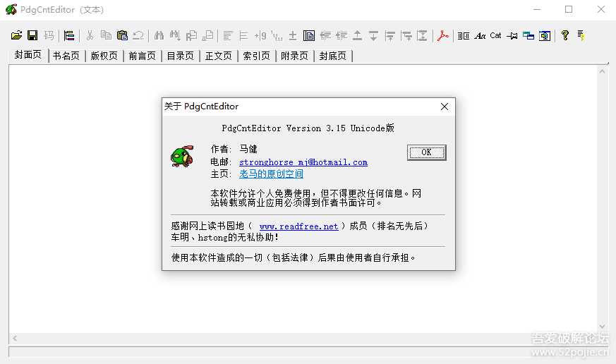Click the tree structure toolbar icon
The height and width of the screenshot is (364, 616).
coord(69,35)
